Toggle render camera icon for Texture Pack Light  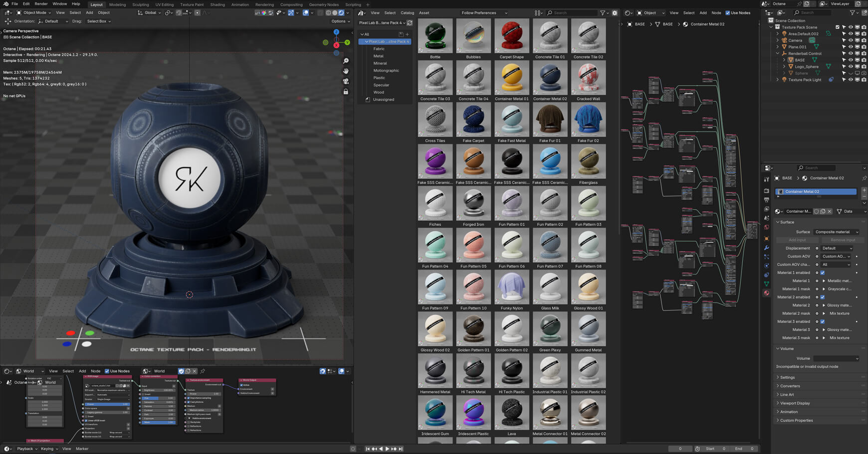tap(864, 79)
